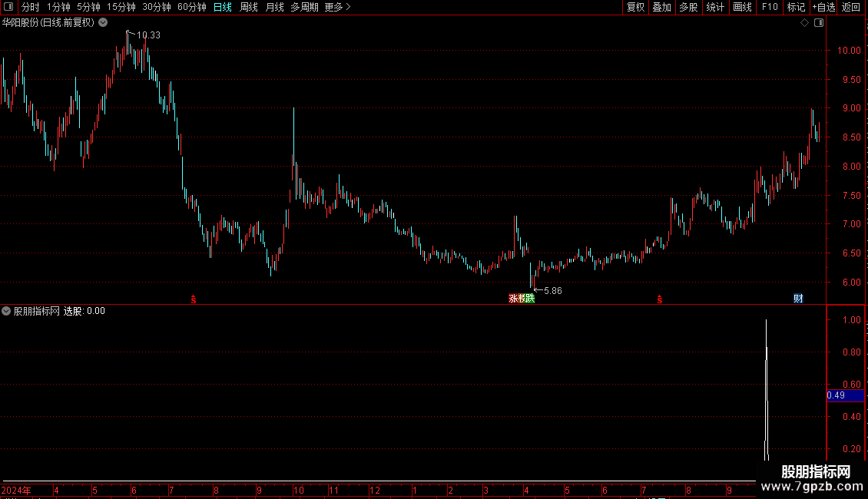Select the 60分钟 period
The width and height of the screenshot is (868, 499).
pyautogui.click(x=191, y=7)
